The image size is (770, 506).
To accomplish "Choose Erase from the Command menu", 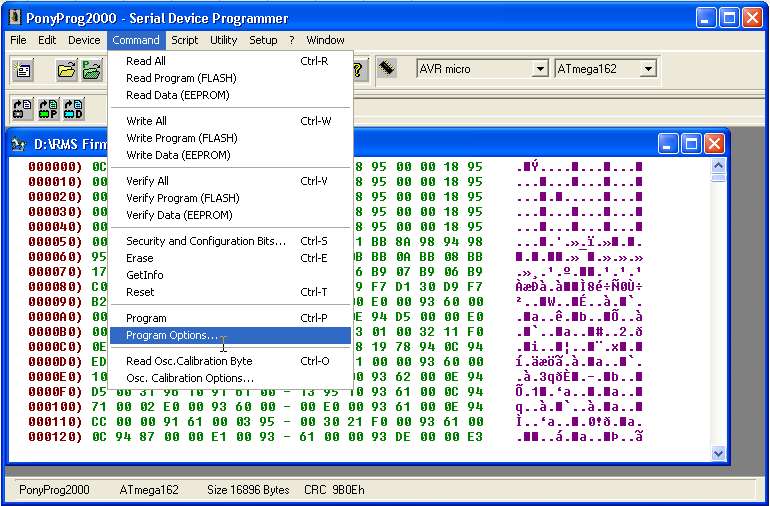I will point(138,258).
